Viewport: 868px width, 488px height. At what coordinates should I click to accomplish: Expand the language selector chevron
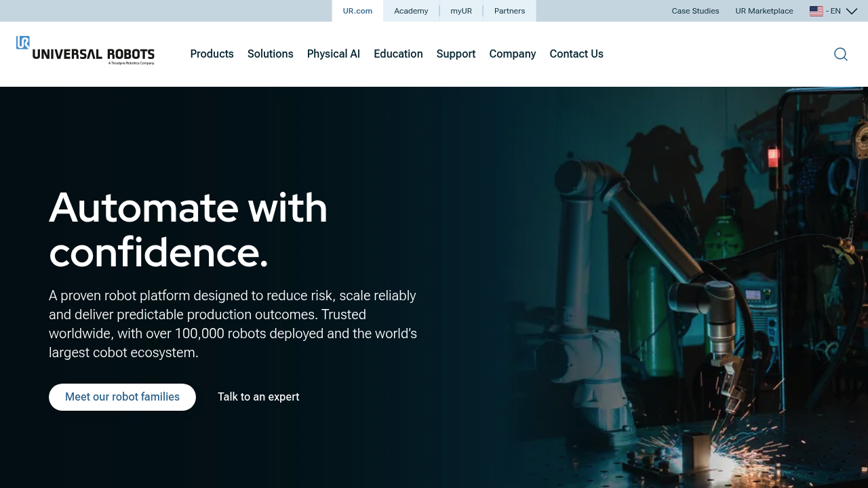tap(852, 11)
